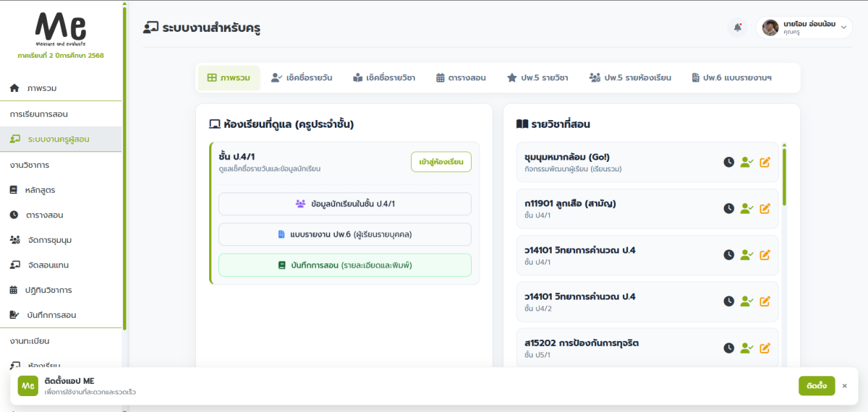Click the attendance icon for ว14101 ชั้น ป4/2

(746, 301)
